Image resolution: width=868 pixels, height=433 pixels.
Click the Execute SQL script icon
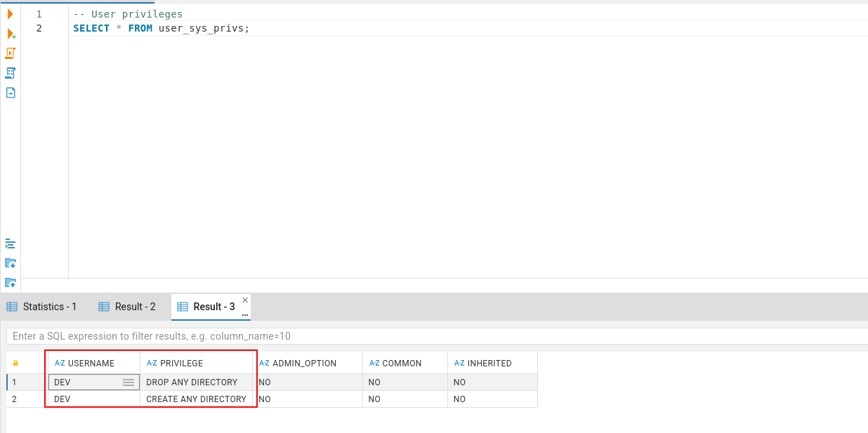click(11, 53)
